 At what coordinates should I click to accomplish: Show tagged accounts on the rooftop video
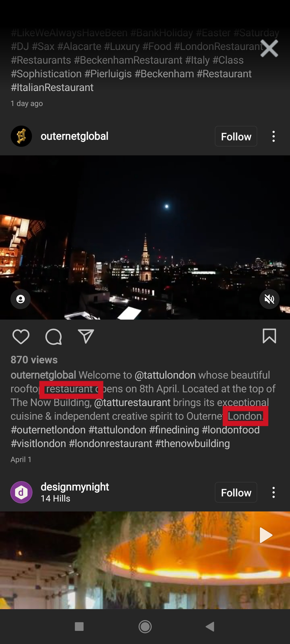(20, 299)
